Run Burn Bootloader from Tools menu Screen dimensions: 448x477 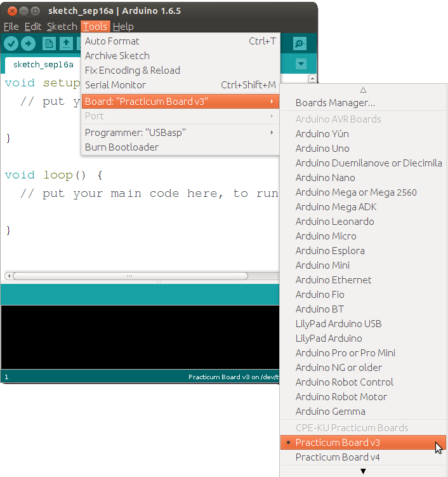(x=122, y=147)
